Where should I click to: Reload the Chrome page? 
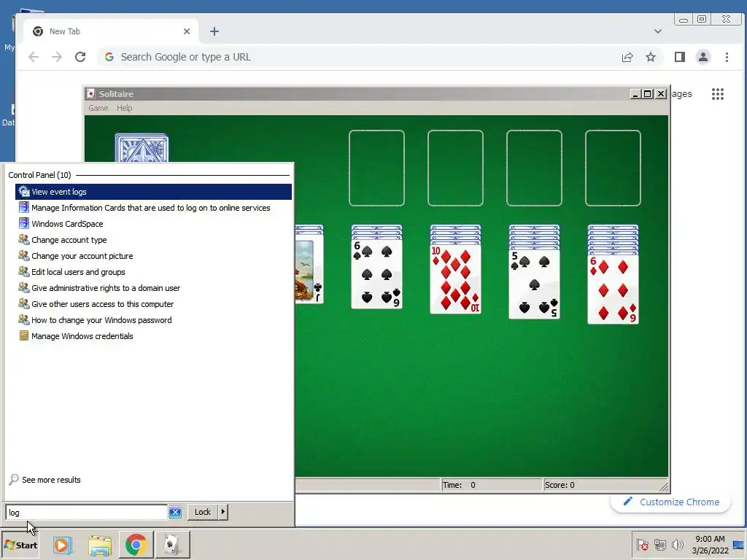[x=80, y=57]
